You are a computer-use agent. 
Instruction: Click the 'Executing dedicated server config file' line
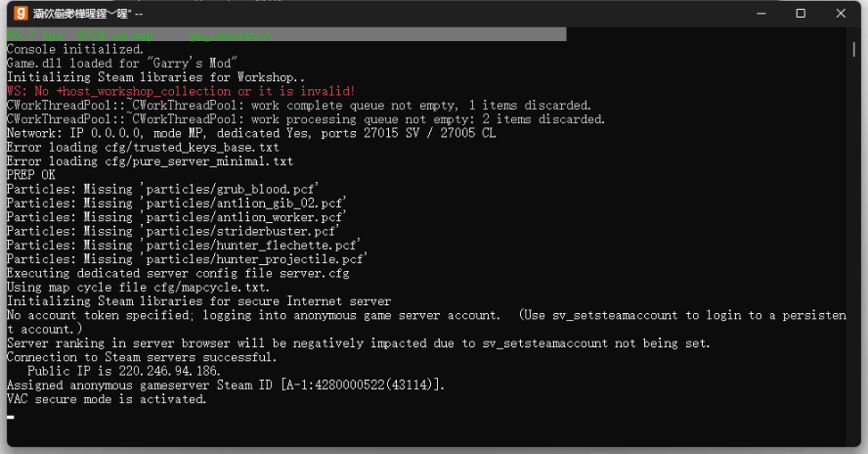pyautogui.click(x=178, y=273)
